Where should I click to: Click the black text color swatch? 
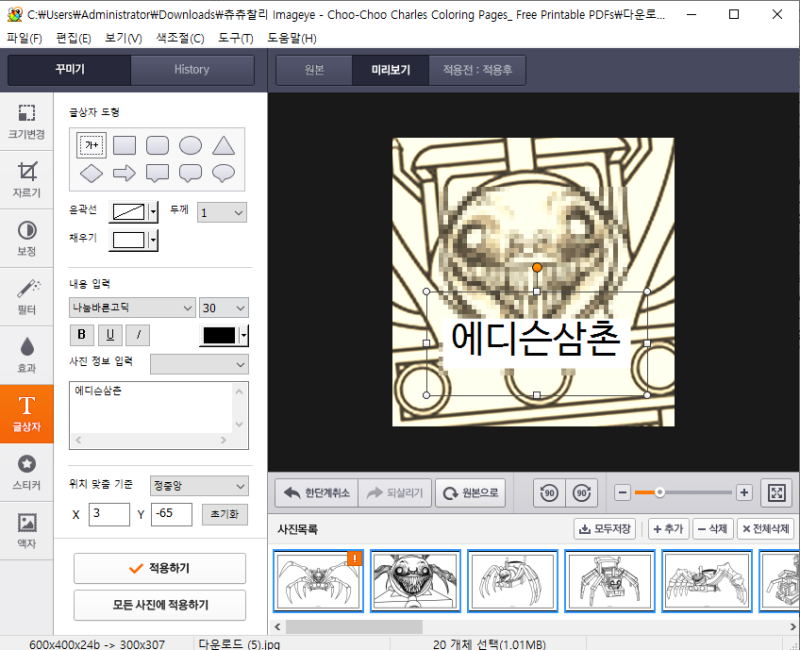tap(219, 335)
